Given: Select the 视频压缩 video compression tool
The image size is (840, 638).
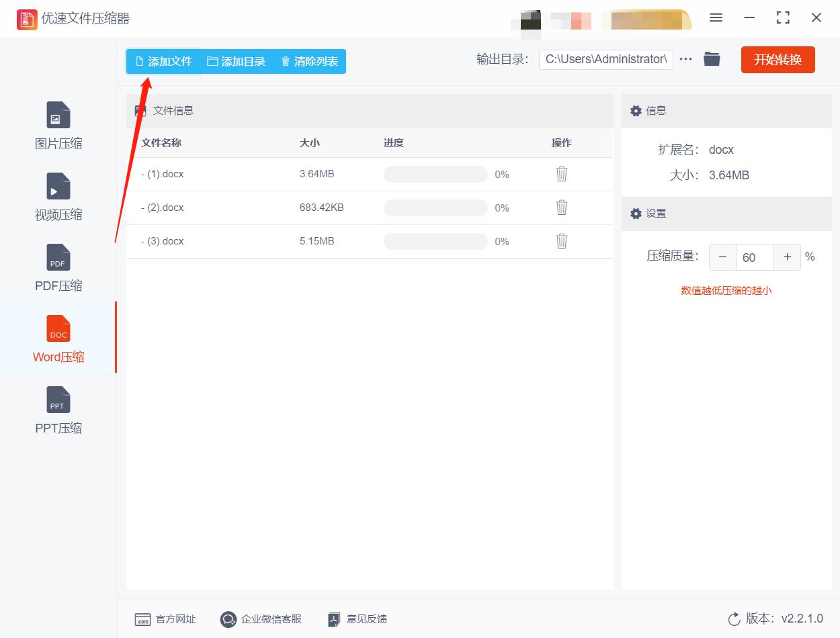Looking at the screenshot, I should click(58, 197).
